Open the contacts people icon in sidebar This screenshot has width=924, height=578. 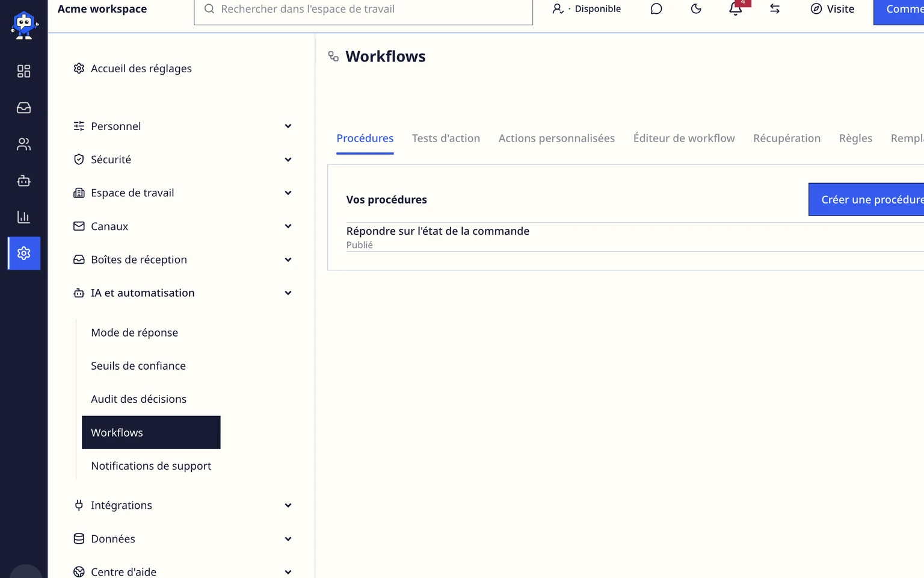(x=23, y=144)
